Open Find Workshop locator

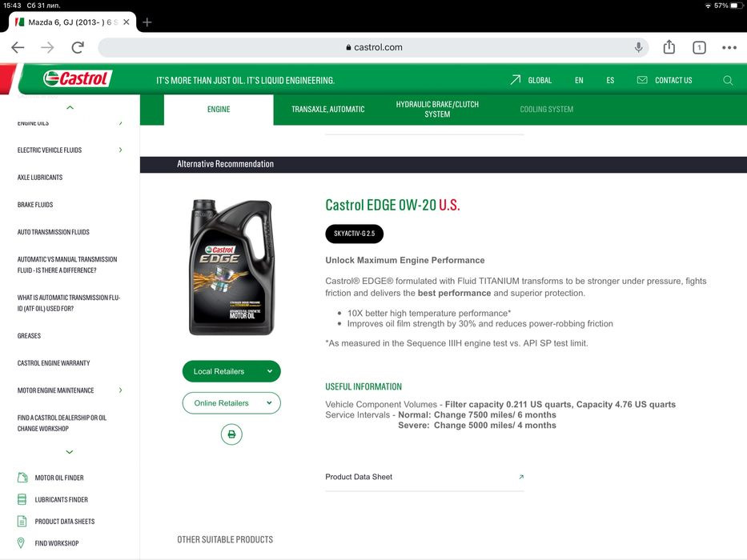(48, 543)
